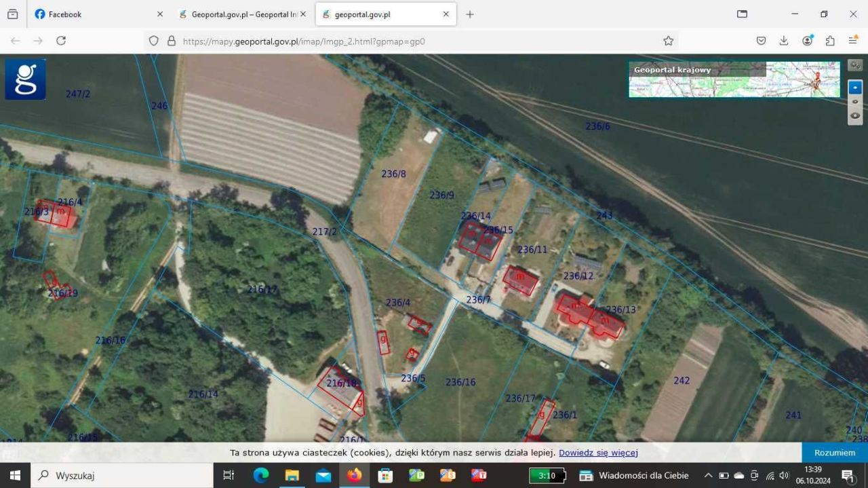
Task: Click the Rozumiem cookie button
Action: (833, 452)
